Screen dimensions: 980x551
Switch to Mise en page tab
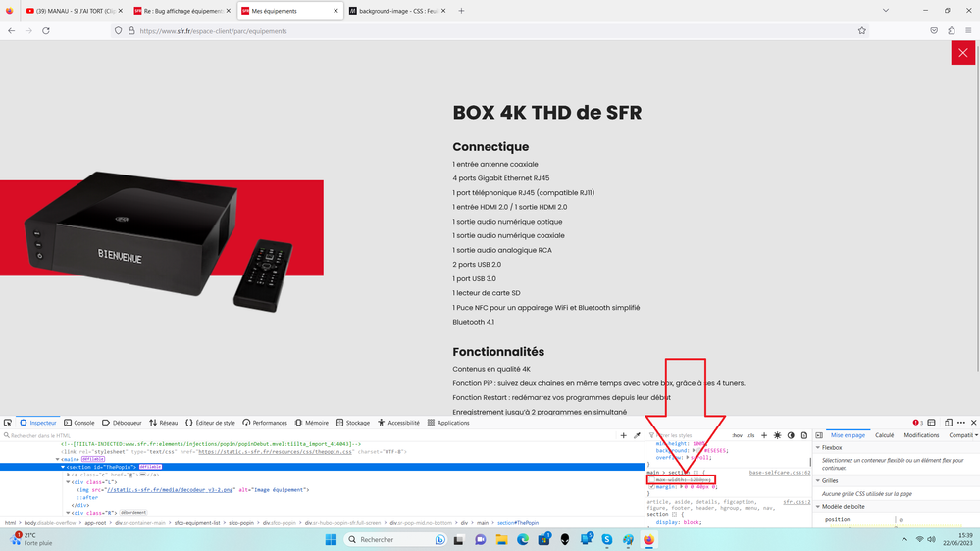pyautogui.click(x=848, y=435)
